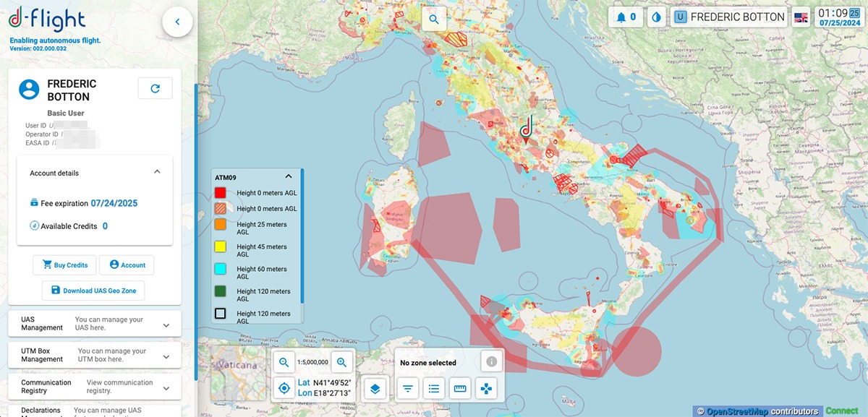Image resolution: width=868 pixels, height=417 pixels.
Task: Click the clock and date display
Action: pos(840,17)
